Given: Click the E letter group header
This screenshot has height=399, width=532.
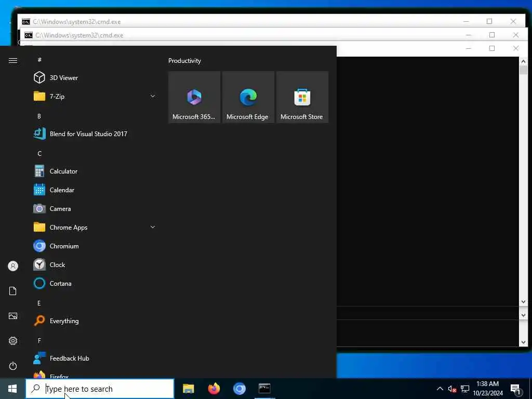Looking at the screenshot, I should tap(39, 303).
